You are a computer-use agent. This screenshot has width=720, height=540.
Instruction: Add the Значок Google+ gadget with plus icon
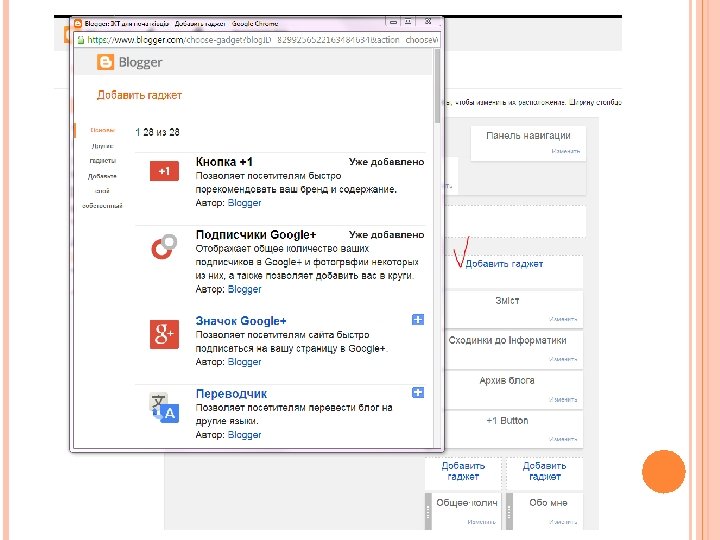pyautogui.click(x=418, y=320)
